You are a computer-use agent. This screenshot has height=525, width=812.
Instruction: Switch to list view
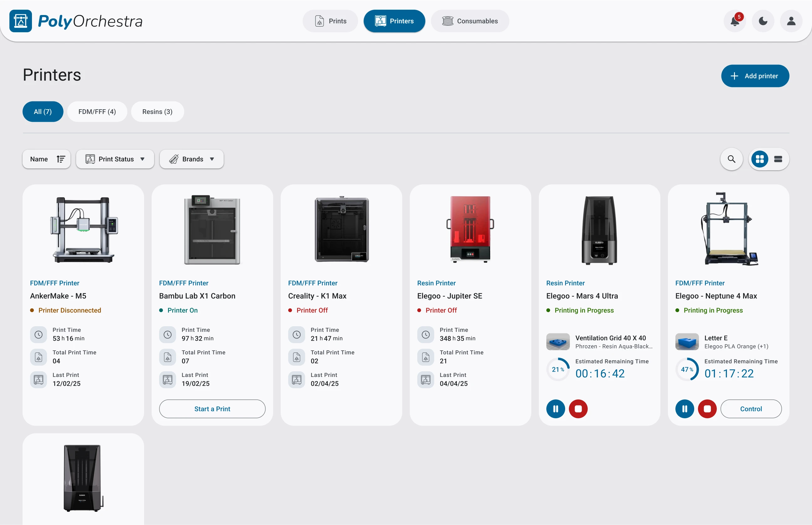coord(778,159)
